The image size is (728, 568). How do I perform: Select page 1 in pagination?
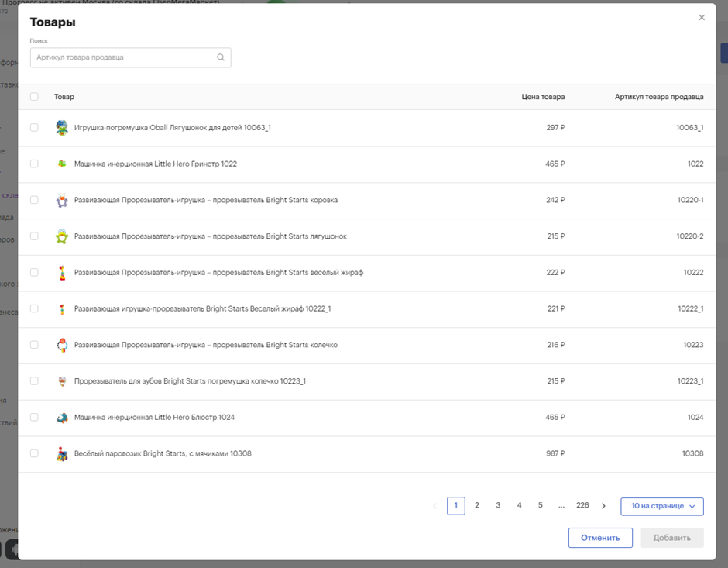[456, 506]
